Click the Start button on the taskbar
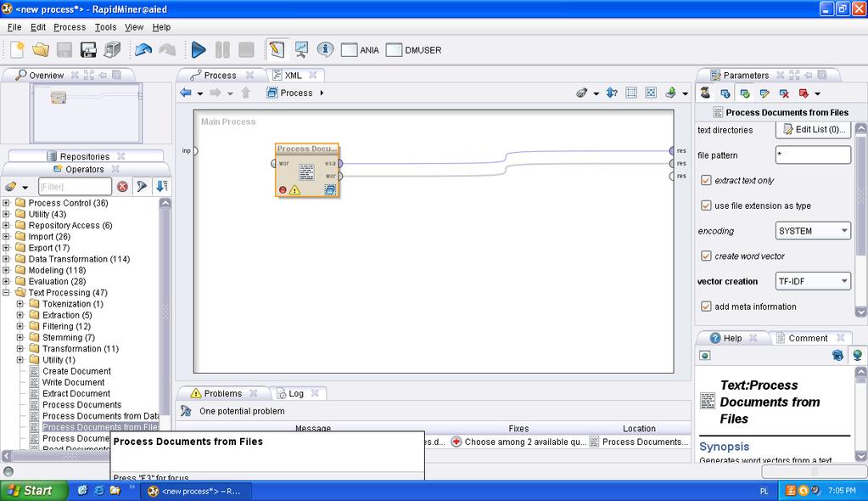This screenshot has width=868, height=501. pos(33,491)
